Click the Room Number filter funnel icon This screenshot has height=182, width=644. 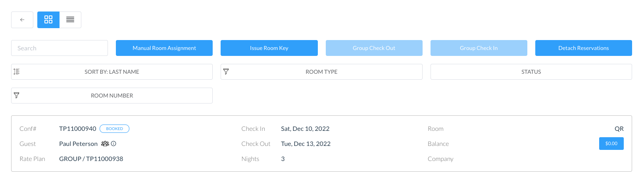point(17,96)
